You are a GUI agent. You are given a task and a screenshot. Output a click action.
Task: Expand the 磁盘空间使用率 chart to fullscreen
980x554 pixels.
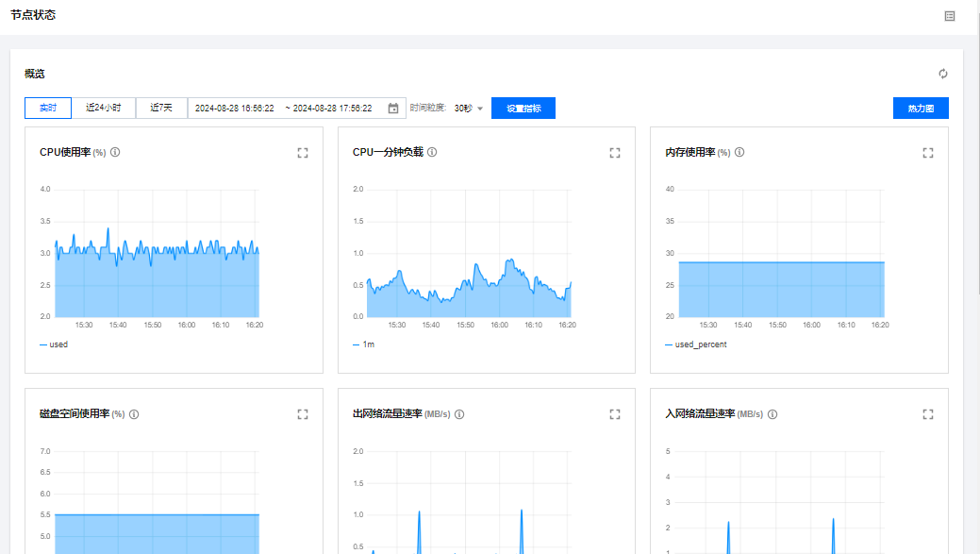click(303, 414)
